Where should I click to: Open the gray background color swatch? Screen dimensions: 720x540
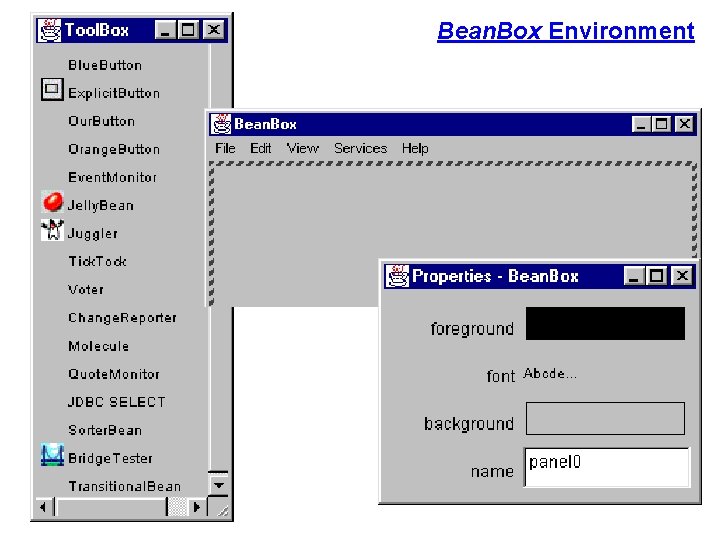coord(605,418)
